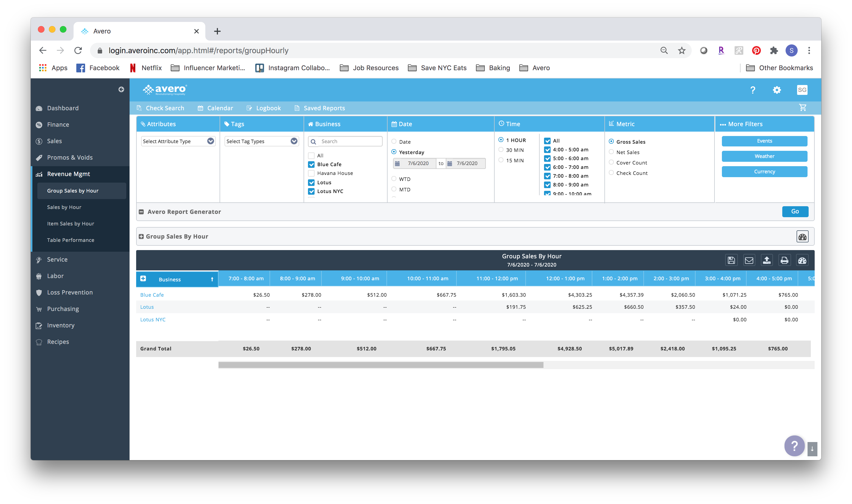Image resolution: width=852 pixels, height=504 pixels.
Task: Click the Go button
Action: 795,211
